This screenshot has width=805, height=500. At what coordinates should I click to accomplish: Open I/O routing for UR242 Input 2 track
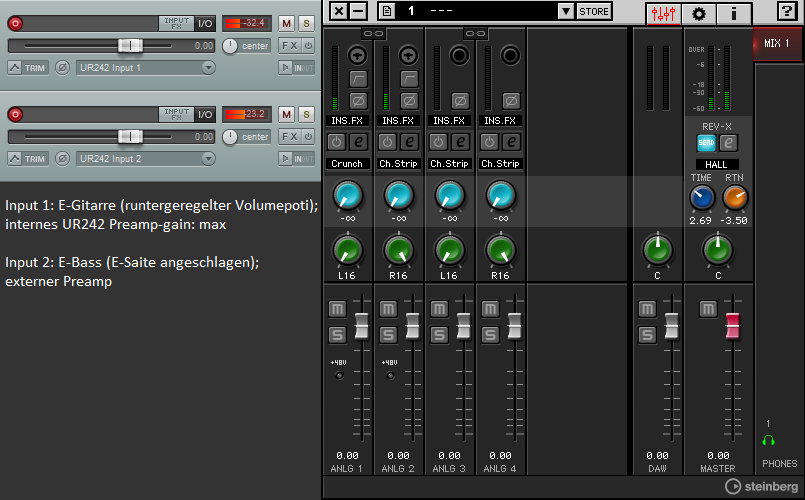[205, 114]
